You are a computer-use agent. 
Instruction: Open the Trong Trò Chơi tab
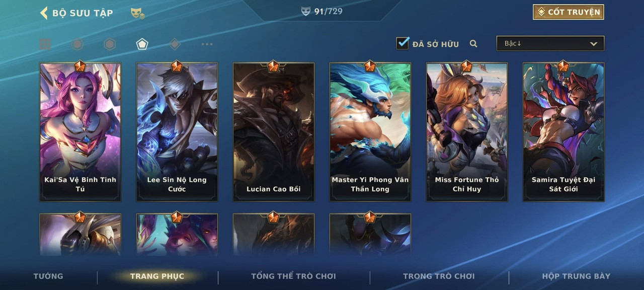[x=439, y=276]
